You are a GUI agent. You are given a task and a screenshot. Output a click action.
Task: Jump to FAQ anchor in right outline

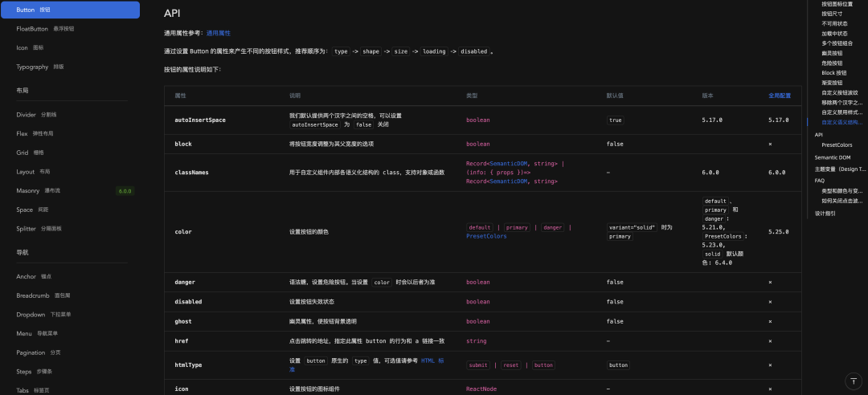click(820, 181)
